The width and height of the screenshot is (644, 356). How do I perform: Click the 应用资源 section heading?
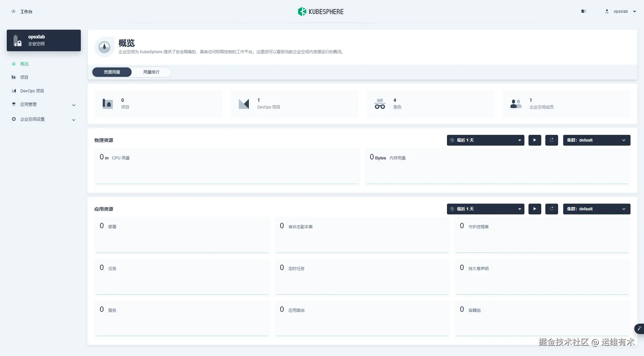coord(104,209)
